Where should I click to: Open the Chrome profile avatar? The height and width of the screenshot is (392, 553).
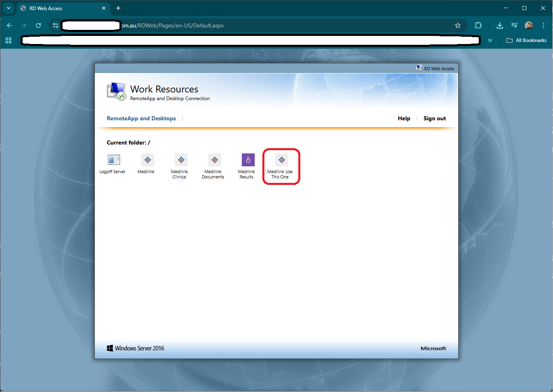point(529,25)
